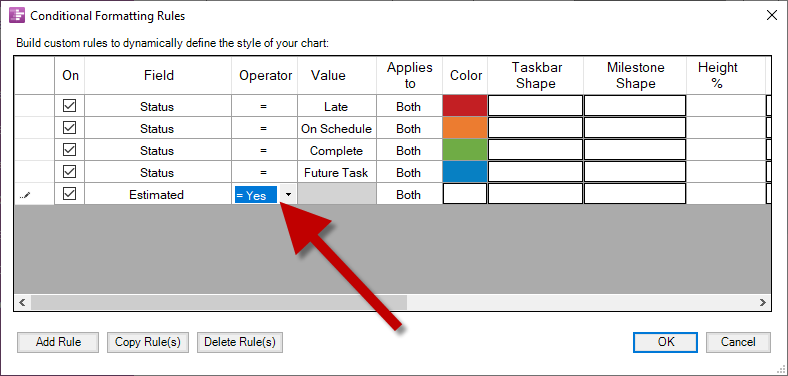Click the left scroll arrow of horizontal scrollbar
788x376 pixels.
(x=22, y=303)
